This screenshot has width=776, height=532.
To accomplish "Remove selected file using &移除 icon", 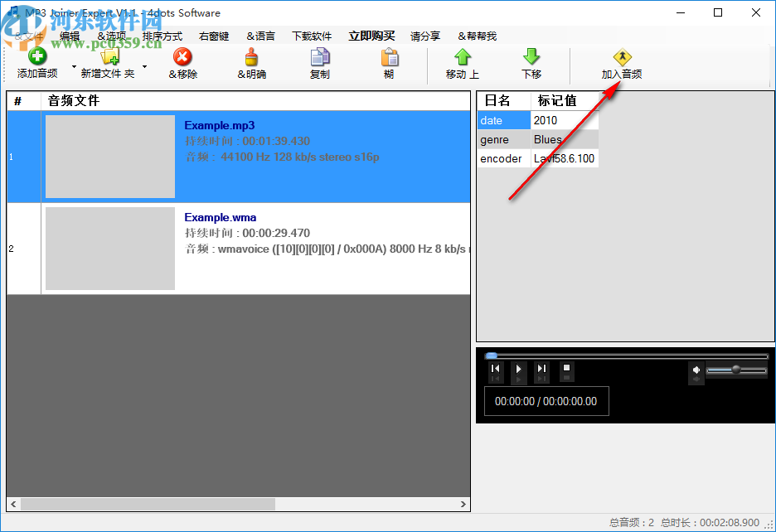I will pos(182,60).
